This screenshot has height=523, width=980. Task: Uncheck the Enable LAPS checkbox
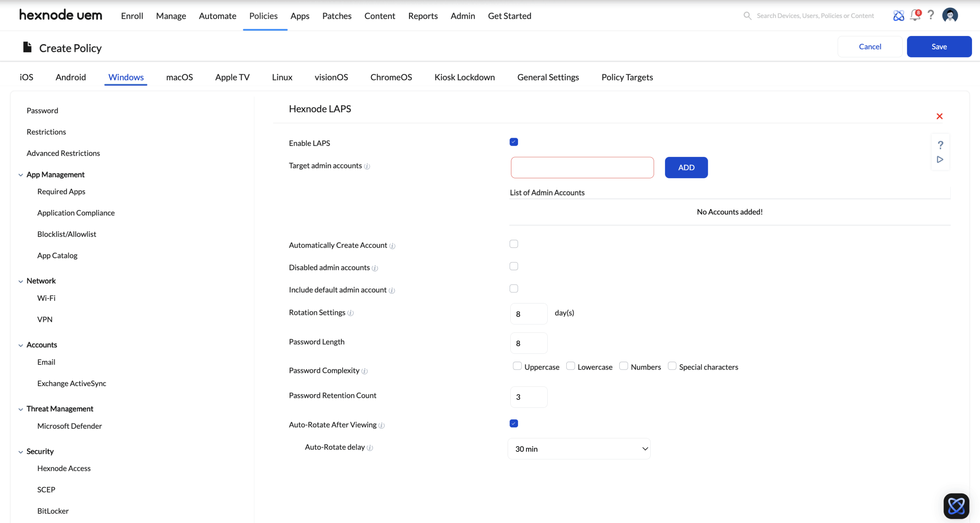(514, 142)
